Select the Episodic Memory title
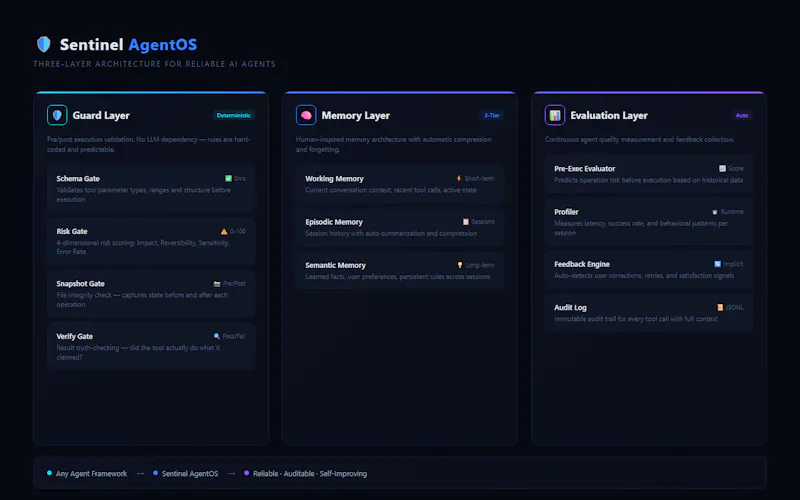This screenshot has height=500, width=800. (x=334, y=222)
